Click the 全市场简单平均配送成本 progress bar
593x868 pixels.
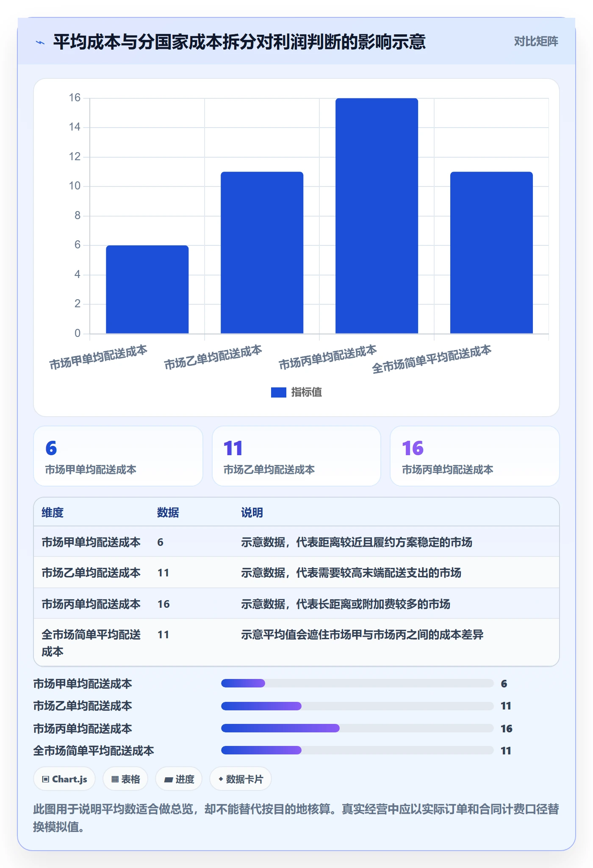coord(357,750)
